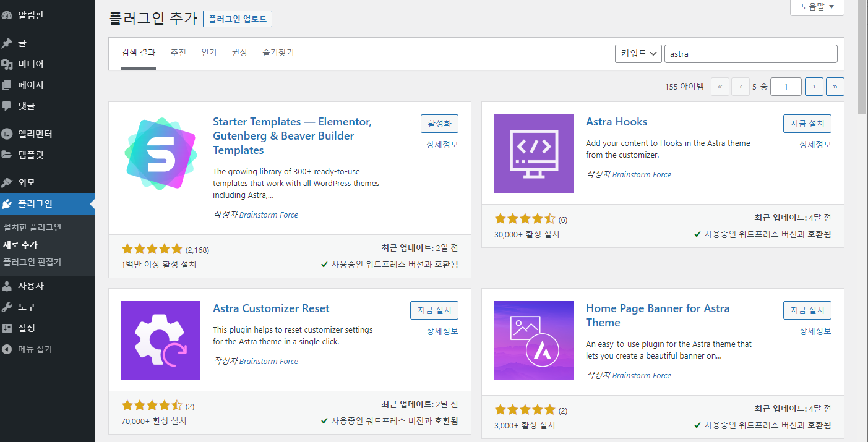868x442 pixels.
Task: Click the 템플릿 folder icon
Action: pyautogui.click(x=7, y=155)
